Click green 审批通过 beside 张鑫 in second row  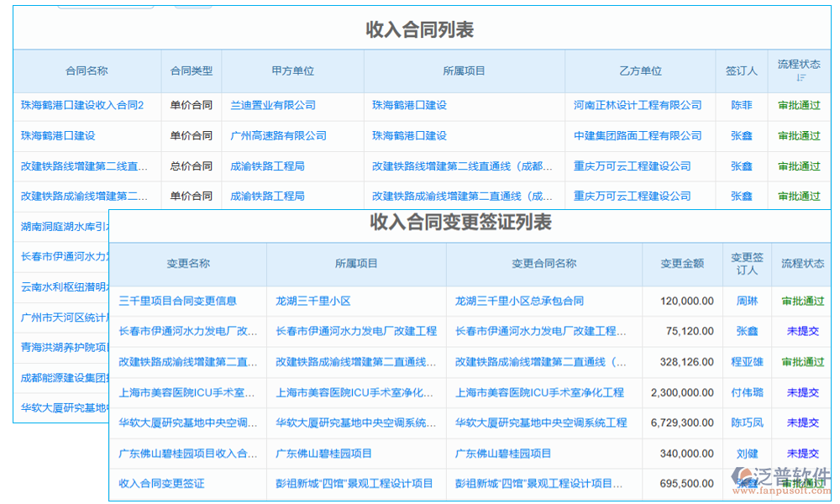pyautogui.click(x=799, y=135)
